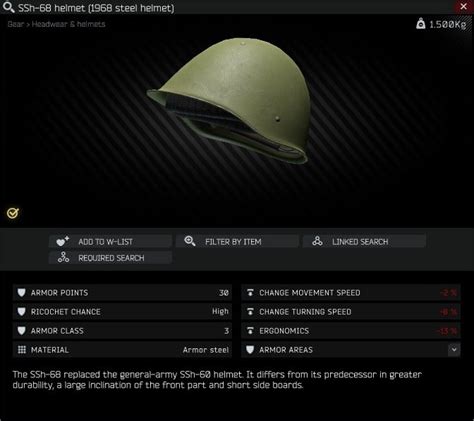The image size is (474, 421).
Task: Click the shield icon beside ARMOR AREAS
Action: pos(250,350)
